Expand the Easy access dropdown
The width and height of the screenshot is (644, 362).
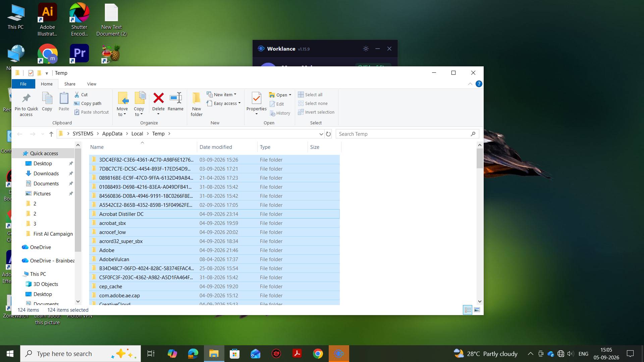click(224, 104)
